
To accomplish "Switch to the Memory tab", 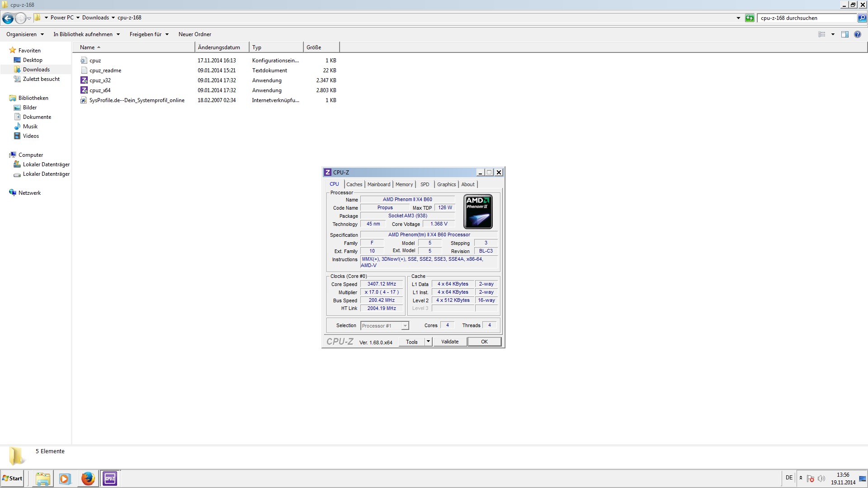I will pos(404,184).
